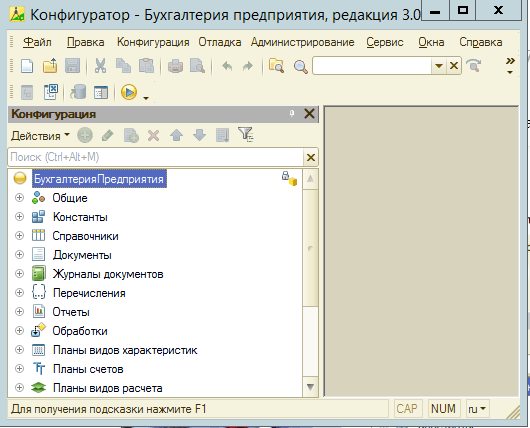
Task: Click the Edit pencil icon
Action: 107,136
